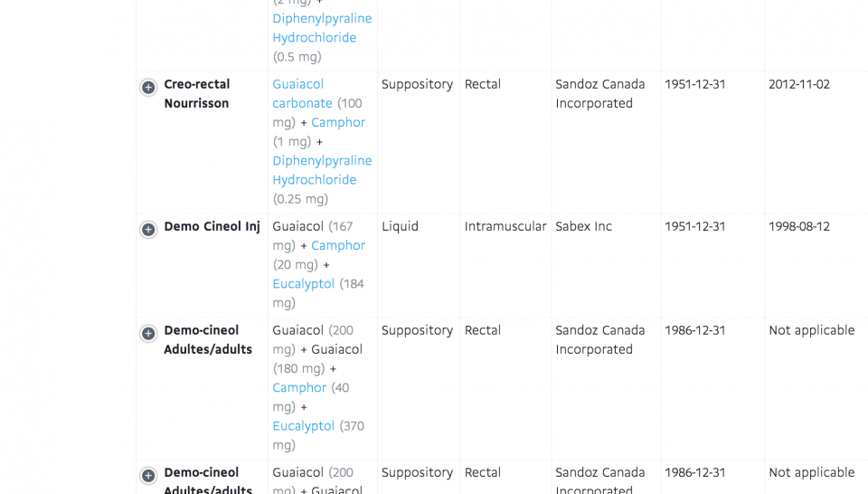This screenshot has height=494, width=868.
Task: Expand the bottom cut-off Demo-cineol row
Action: tap(148, 476)
